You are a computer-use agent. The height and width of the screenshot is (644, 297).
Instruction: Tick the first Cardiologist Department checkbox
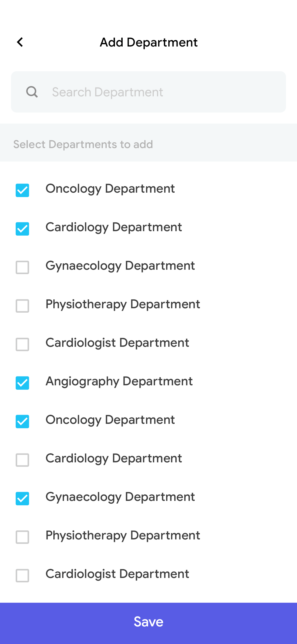22,344
